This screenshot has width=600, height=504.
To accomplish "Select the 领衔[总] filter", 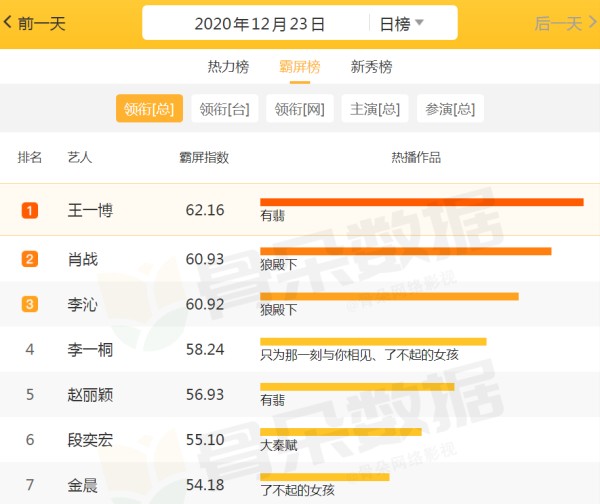I will pos(149,109).
